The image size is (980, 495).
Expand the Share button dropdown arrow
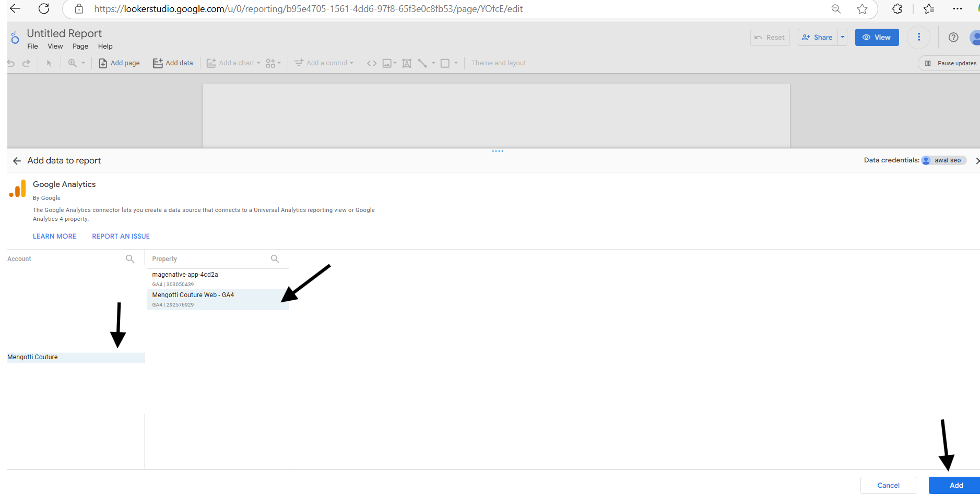842,37
